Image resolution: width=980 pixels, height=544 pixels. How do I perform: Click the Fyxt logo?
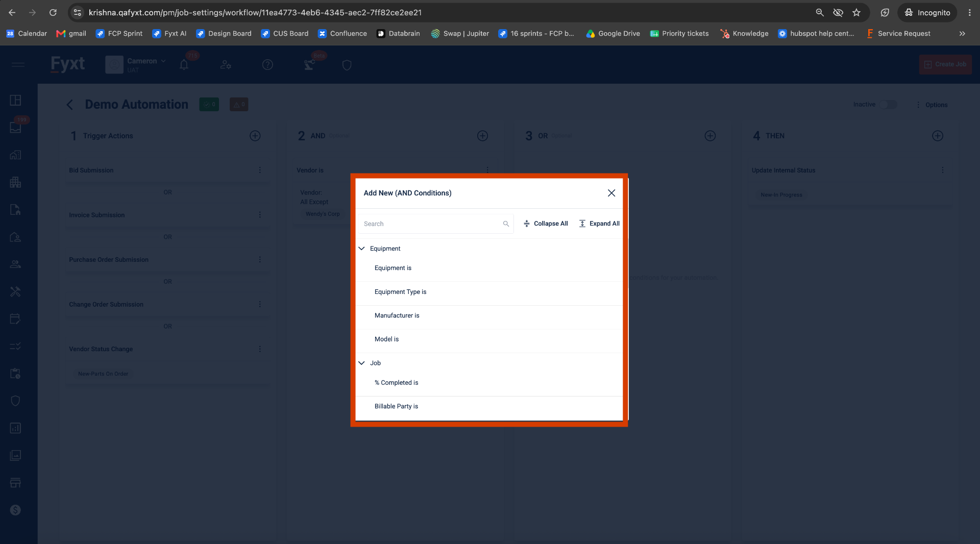(x=68, y=64)
